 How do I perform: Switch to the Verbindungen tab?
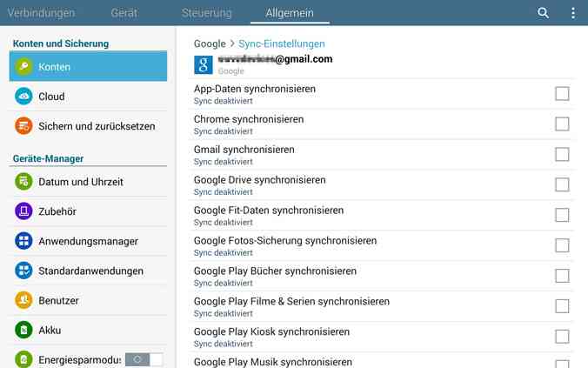(41, 13)
